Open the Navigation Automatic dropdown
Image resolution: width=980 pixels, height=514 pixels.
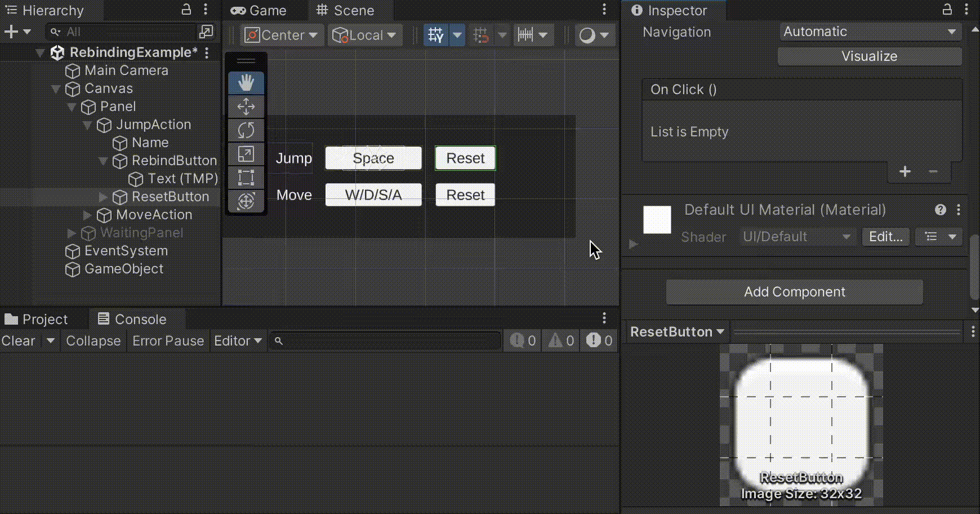(870, 32)
